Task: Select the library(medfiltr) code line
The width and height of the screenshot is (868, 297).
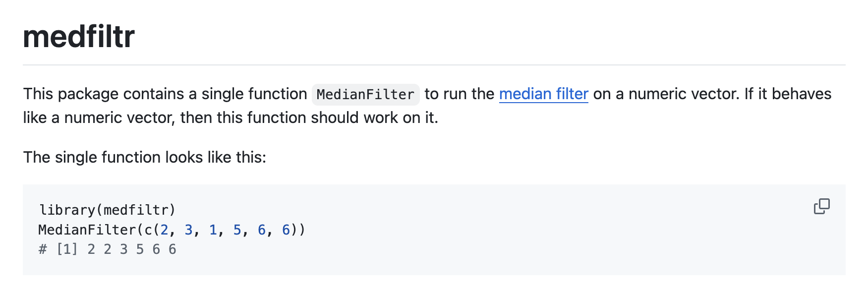Action: (107, 210)
